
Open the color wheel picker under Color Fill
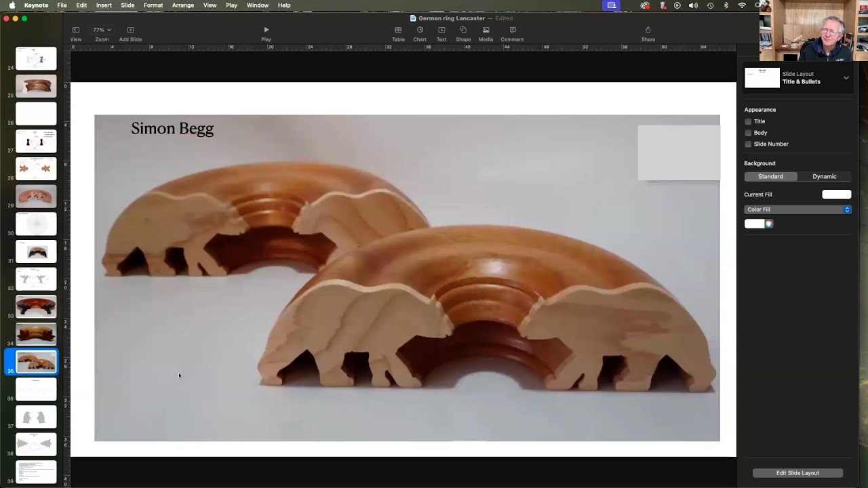pos(769,224)
